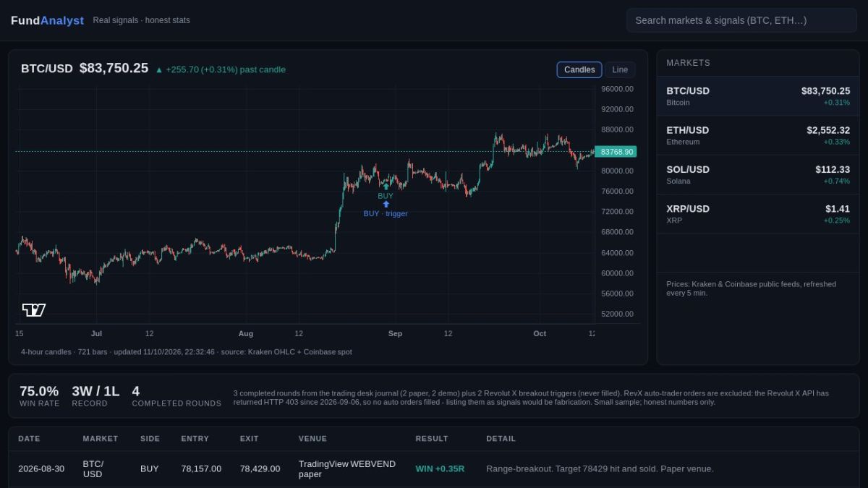Click the 96000.00 price axis label
The height and width of the screenshot is (488, 868).
pyautogui.click(x=618, y=89)
